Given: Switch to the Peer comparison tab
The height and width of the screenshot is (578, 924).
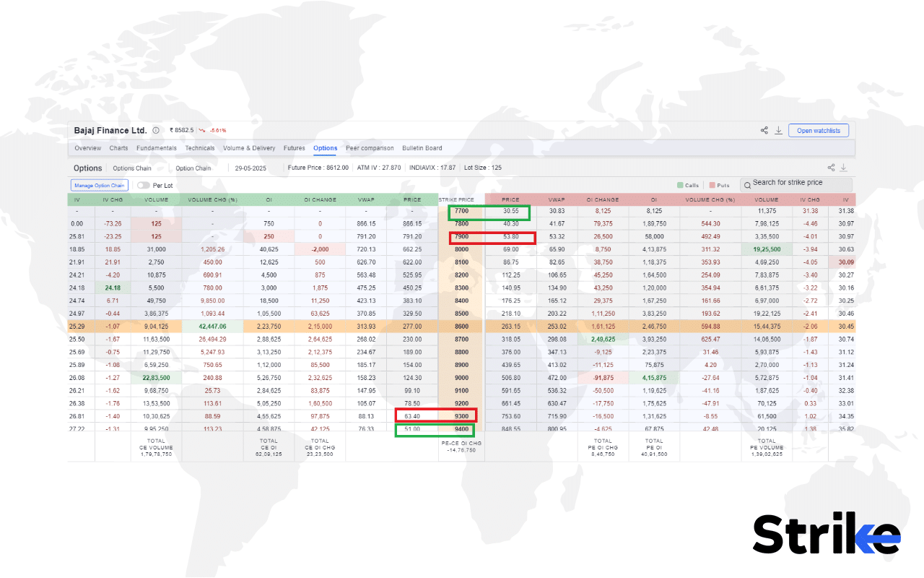Looking at the screenshot, I should click(x=370, y=148).
